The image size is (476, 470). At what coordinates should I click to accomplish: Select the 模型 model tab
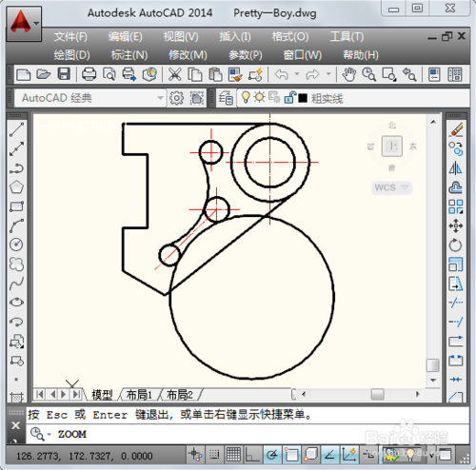pyautogui.click(x=102, y=395)
